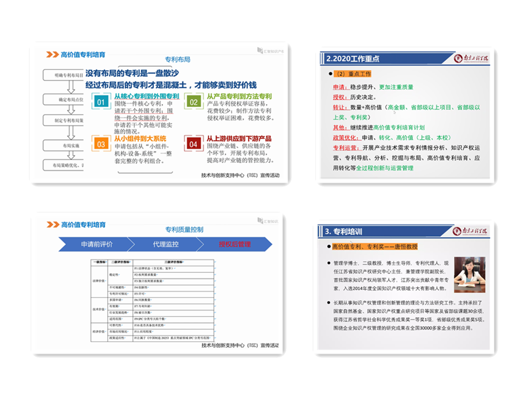Click 南京工程学院 logo on 专利培训 slide
Image resolution: width=532 pixels, height=399 pixels.
click(471, 231)
